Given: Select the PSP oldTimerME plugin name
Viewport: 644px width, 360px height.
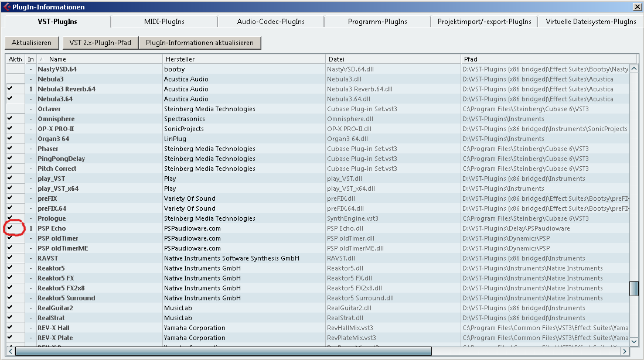Looking at the screenshot, I should 63,248.
